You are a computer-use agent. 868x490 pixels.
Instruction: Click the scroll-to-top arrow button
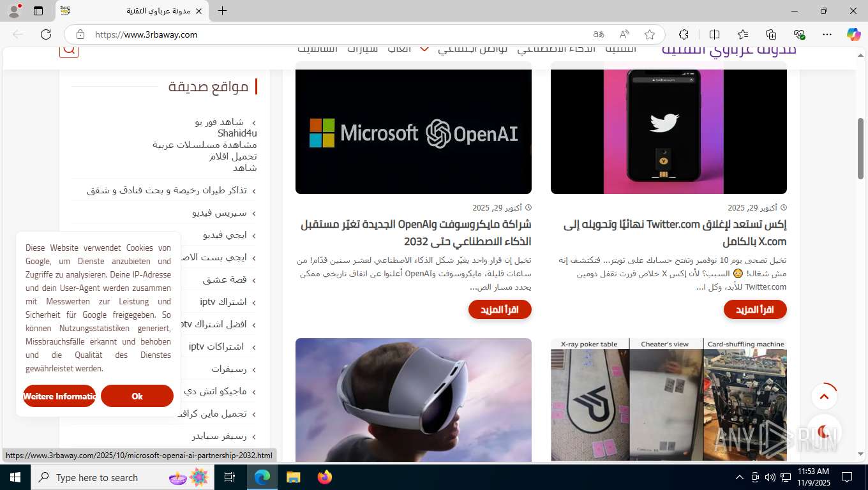(x=824, y=396)
